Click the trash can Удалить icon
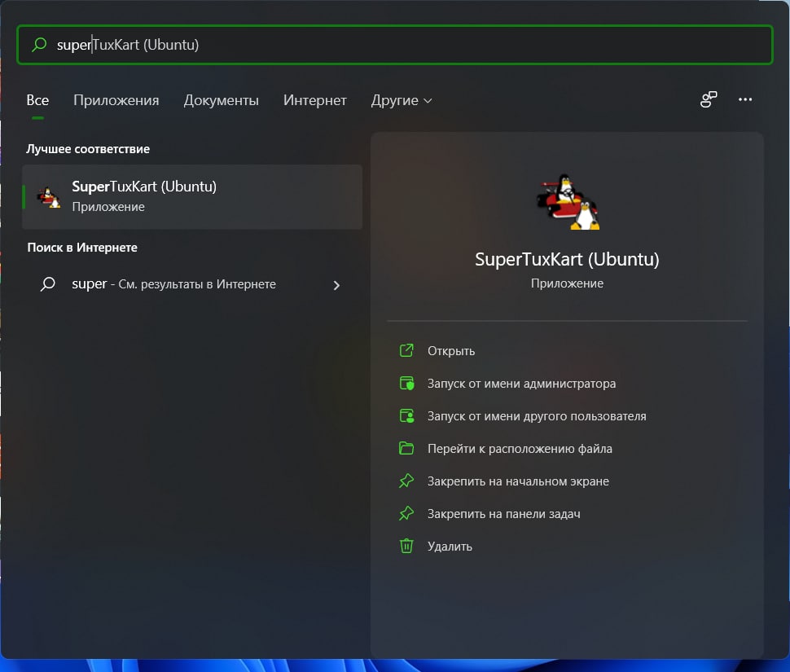790x672 pixels. [x=406, y=546]
